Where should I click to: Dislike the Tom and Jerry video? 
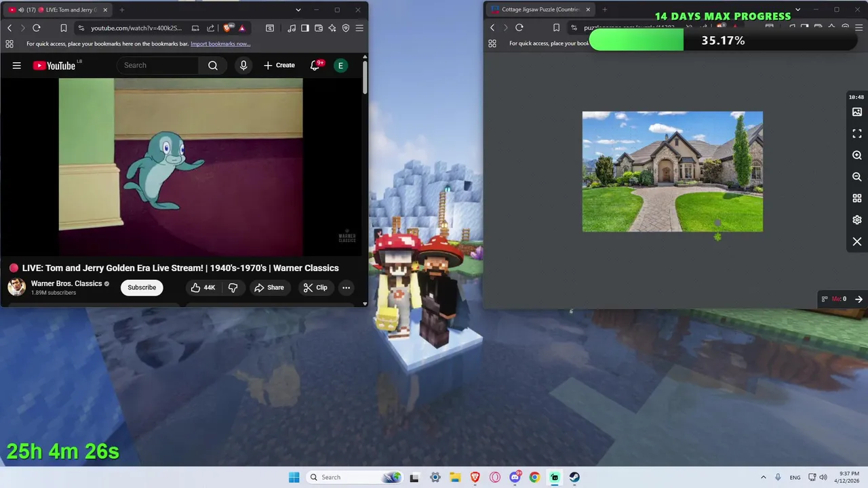point(233,287)
